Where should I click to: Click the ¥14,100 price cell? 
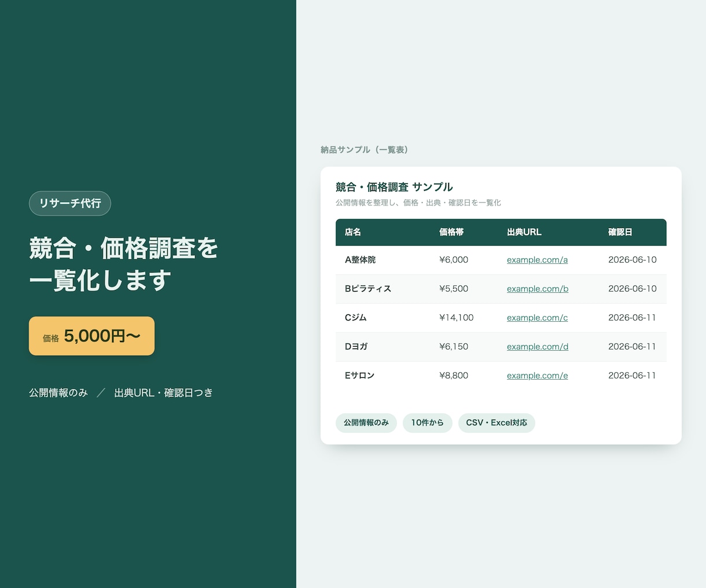[x=457, y=318]
